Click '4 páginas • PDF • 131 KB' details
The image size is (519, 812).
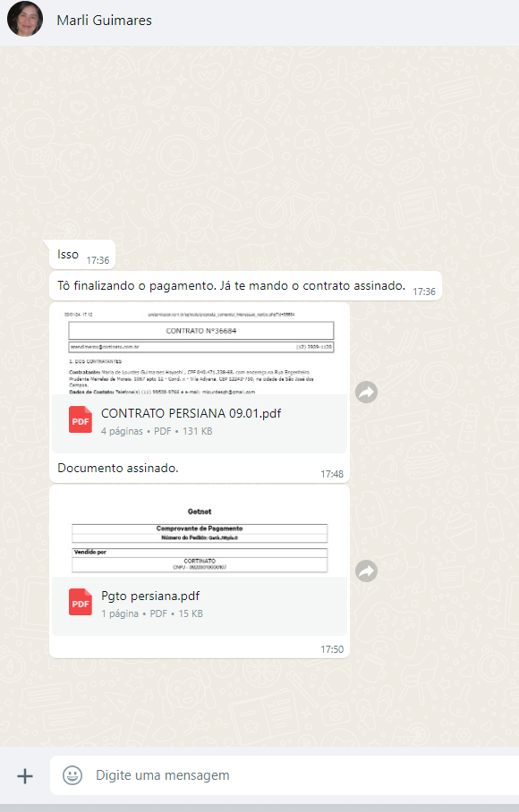pyautogui.click(x=157, y=431)
